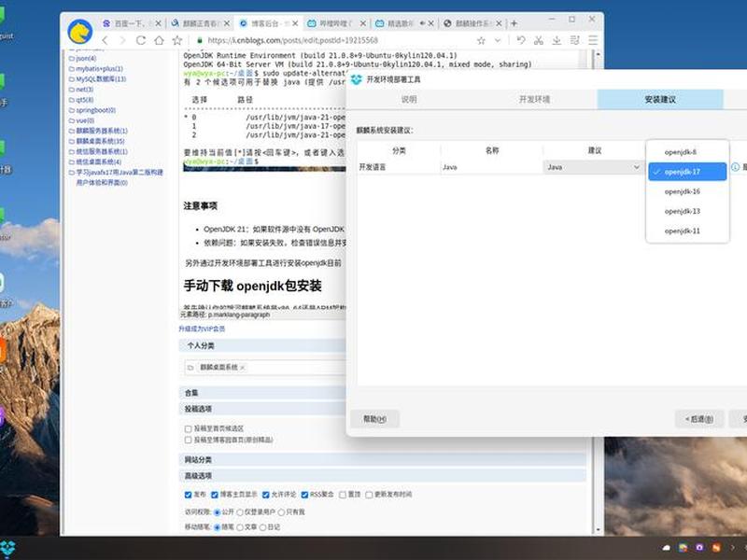The image size is (747, 560).
Task: Open the browser hamburger menu
Action: (x=593, y=40)
